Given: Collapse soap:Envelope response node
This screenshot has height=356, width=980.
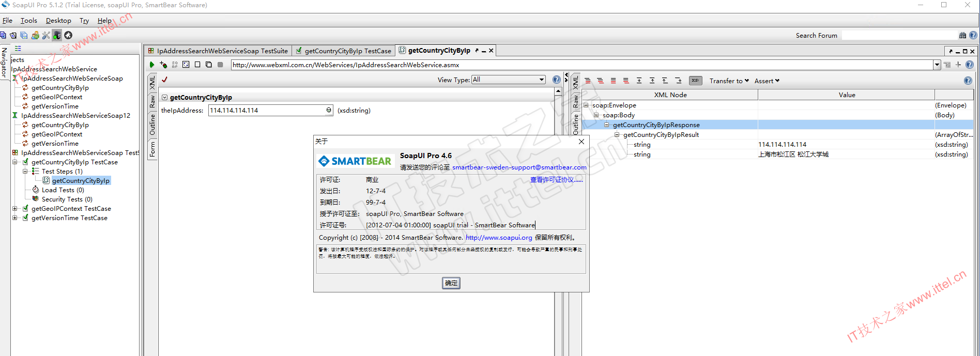Looking at the screenshot, I should click(586, 105).
